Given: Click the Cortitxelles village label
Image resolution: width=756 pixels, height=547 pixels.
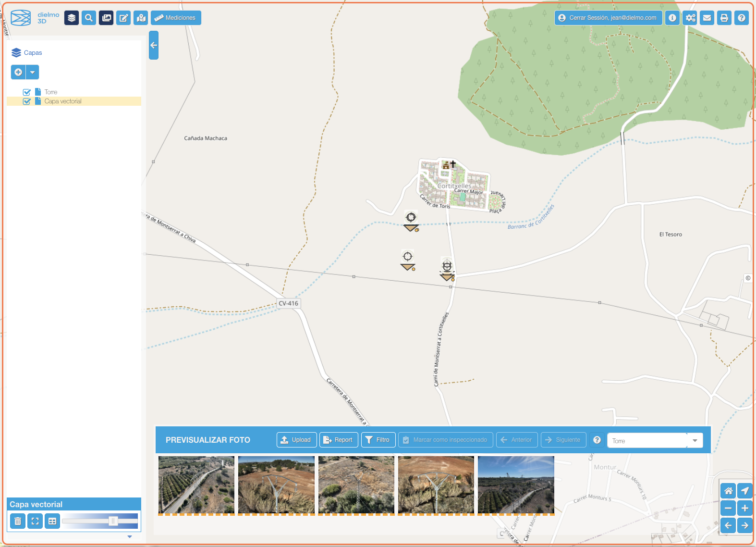Looking at the screenshot, I should [454, 186].
